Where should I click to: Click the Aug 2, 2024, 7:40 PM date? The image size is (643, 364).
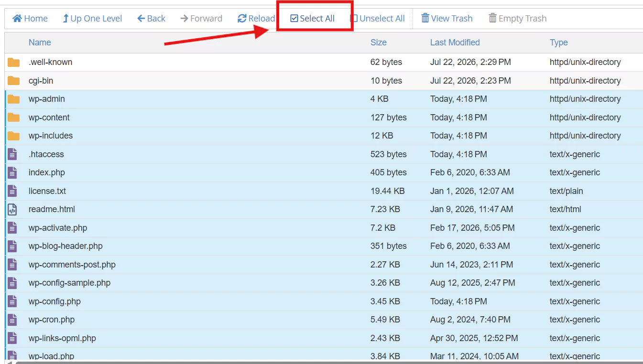tap(470, 320)
